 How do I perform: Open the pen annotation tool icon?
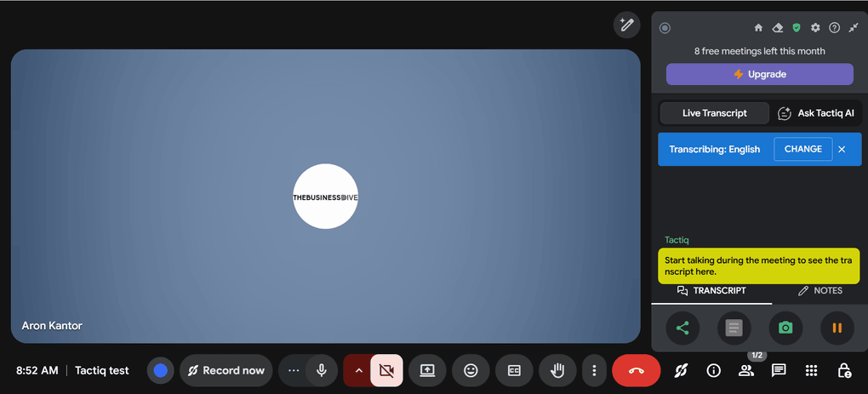pyautogui.click(x=627, y=25)
